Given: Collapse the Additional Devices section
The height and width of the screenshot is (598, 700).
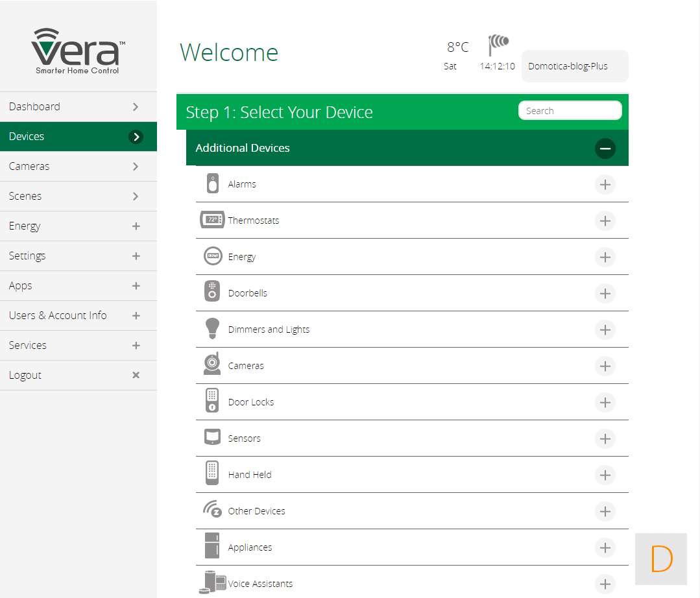Looking at the screenshot, I should (x=605, y=149).
